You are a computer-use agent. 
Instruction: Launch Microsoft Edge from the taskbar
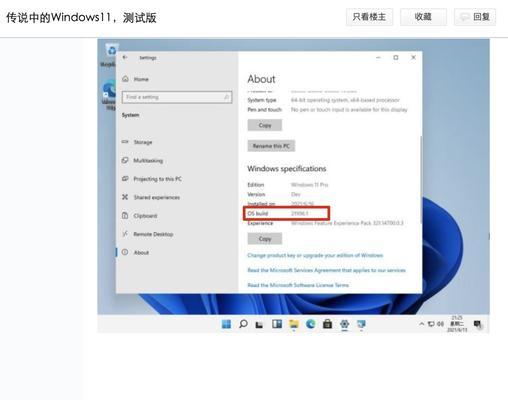point(311,324)
